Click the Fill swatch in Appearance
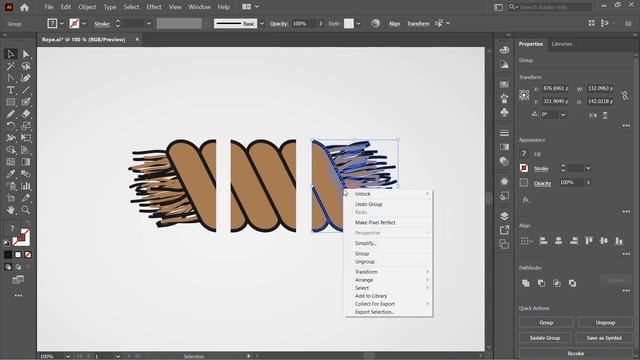The height and width of the screenshot is (360, 640). 524,154
